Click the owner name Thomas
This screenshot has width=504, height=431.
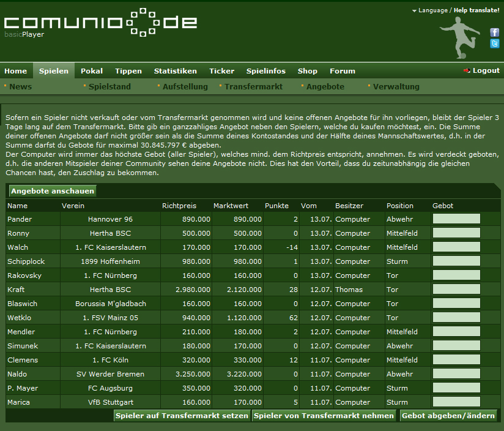click(x=349, y=290)
